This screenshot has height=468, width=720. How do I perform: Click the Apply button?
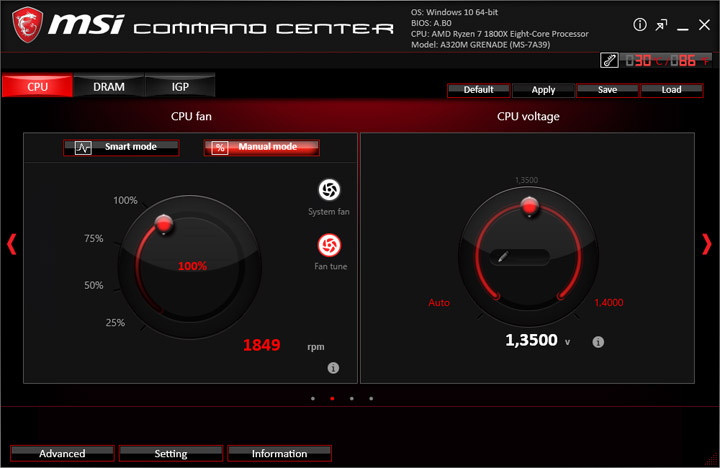point(543,90)
